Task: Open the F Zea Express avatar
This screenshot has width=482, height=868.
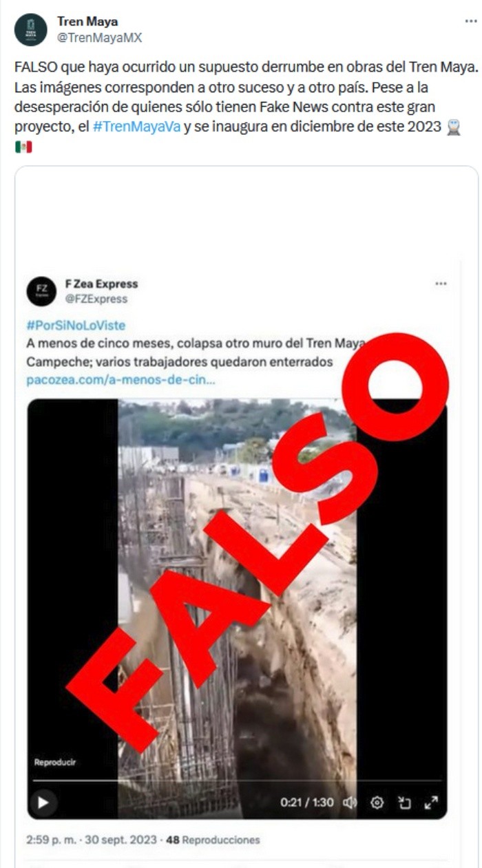Action: point(41,291)
